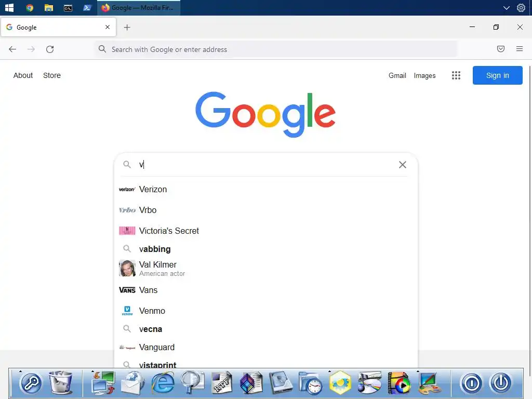Choose the Verizon suggestion
This screenshot has width=532, height=399.
tap(266, 189)
